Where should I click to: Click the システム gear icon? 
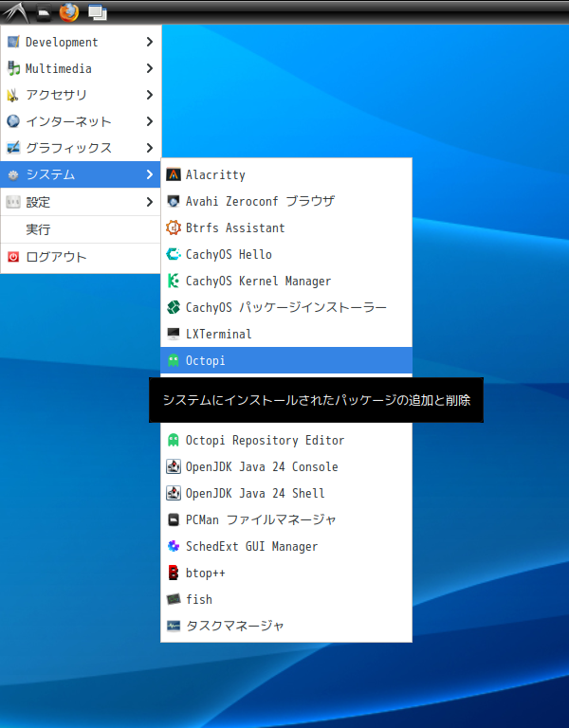coord(13,174)
